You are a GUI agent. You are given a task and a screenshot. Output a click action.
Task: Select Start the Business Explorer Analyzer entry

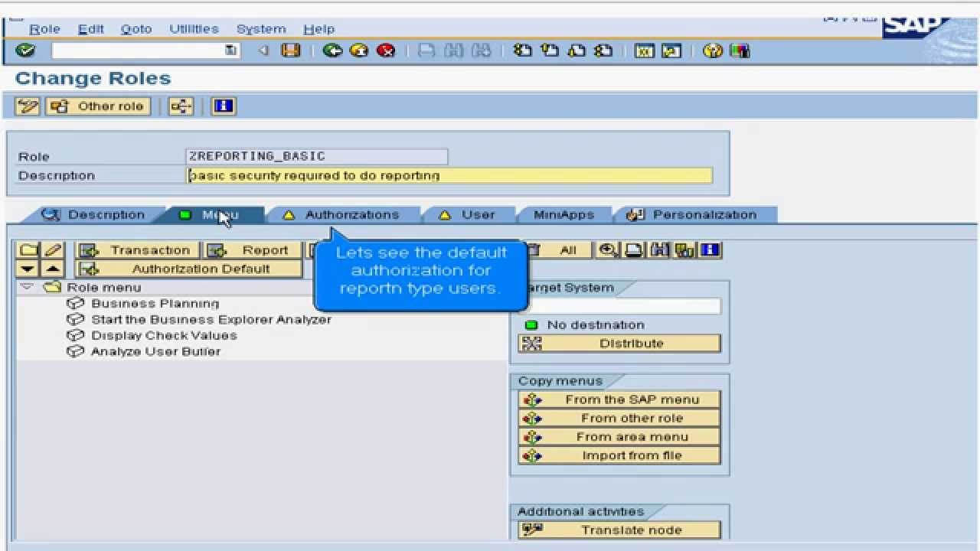pos(211,319)
